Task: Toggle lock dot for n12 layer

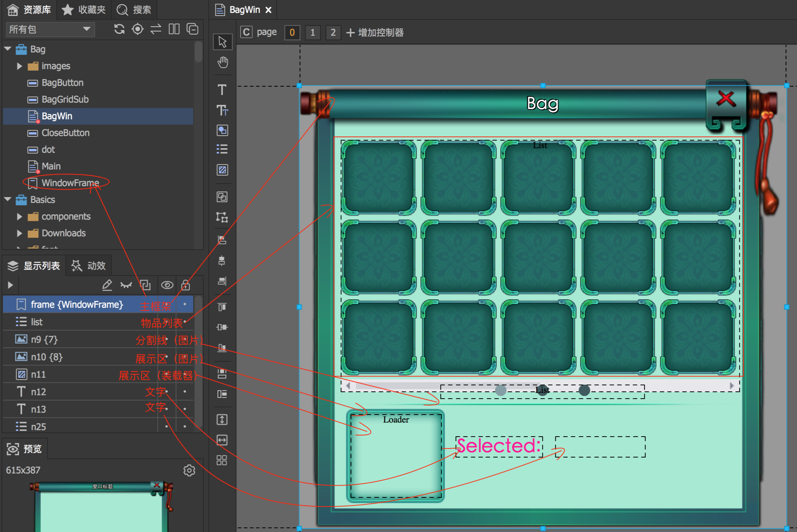Action: tap(185, 391)
